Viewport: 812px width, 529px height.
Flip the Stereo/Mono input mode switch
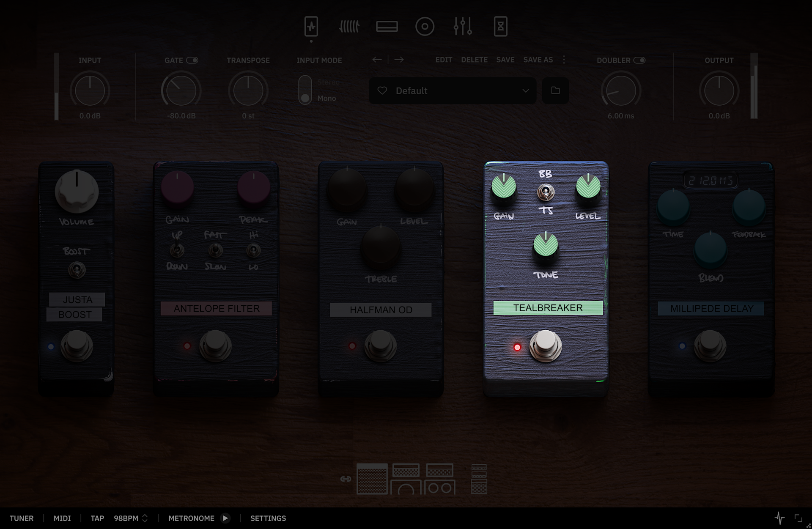point(305,90)
